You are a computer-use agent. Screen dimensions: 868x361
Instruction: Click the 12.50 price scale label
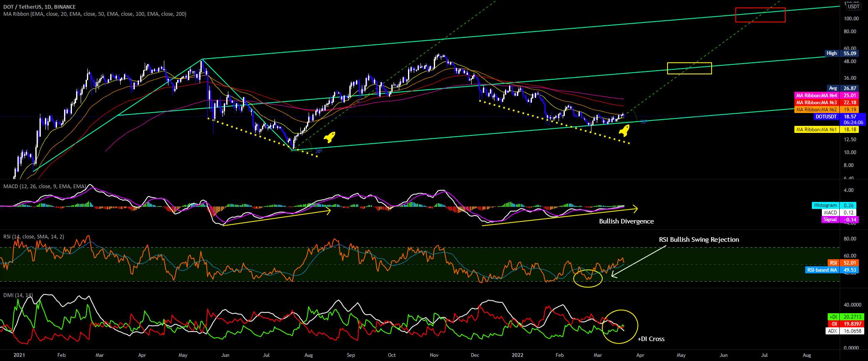click(851, 140)
